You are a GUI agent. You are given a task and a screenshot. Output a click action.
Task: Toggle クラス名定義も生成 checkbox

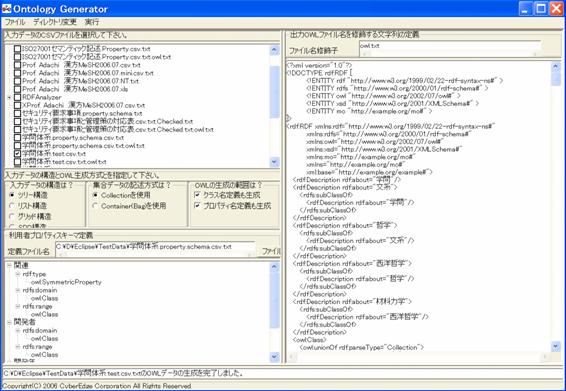point(197,195)
